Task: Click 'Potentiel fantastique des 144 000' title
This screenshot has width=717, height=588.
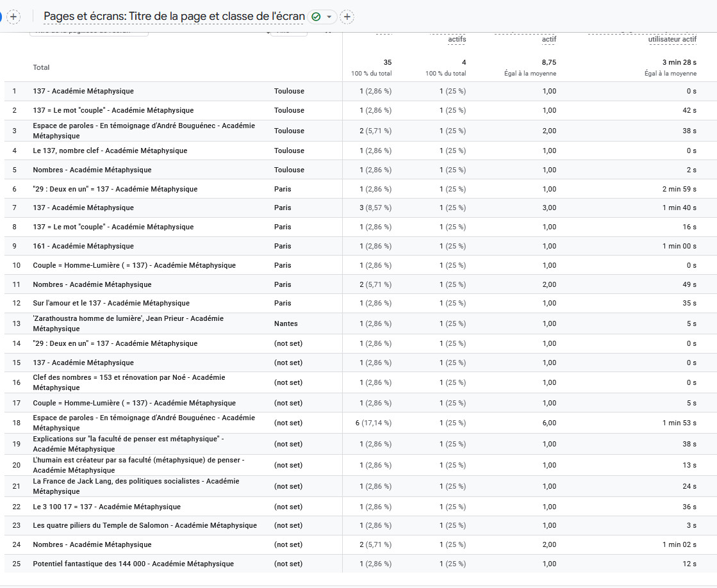Action: [x=133, y=564]
